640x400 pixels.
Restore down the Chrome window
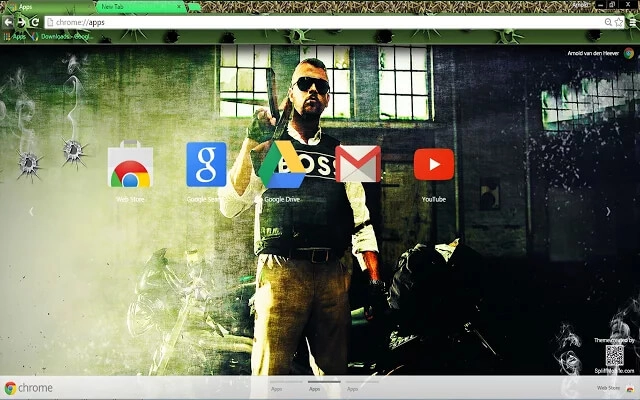[612, 5]
